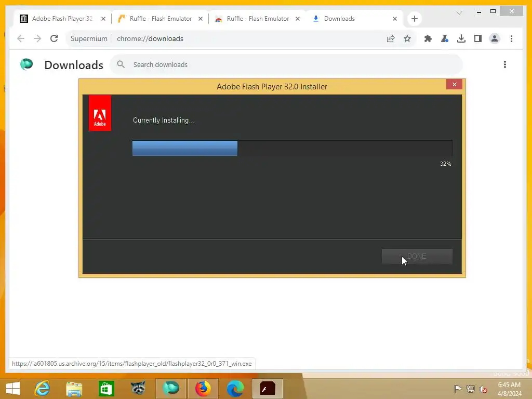The height and width of the screenshot is (399, 532).
Task: Toggle the browser side panel
Action: (x=478, y=38)
